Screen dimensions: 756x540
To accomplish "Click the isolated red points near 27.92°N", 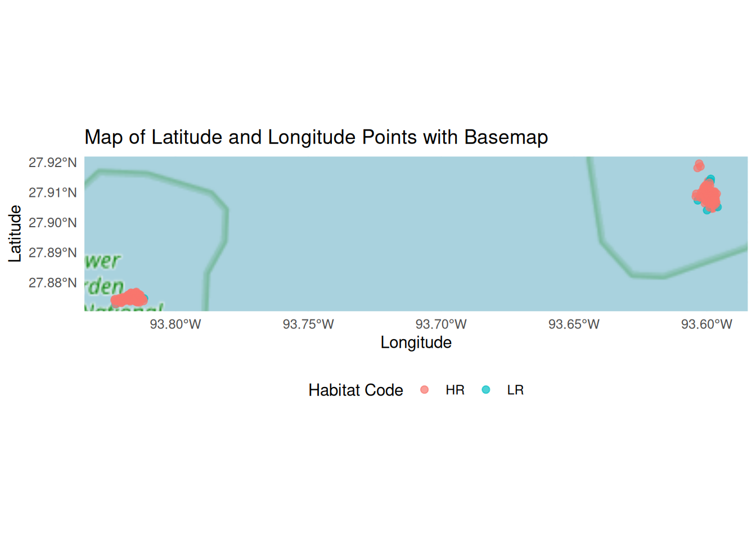I will click(x=699, y=165).
